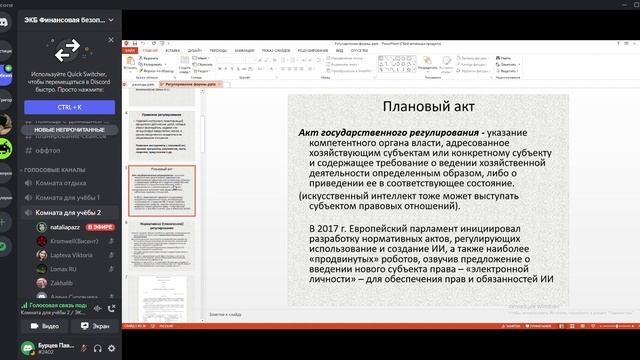Screen dimensions: 640x360
Task: Switch to the ГЛАВНАЯ ribbon tab
Action: pos(150,51)
